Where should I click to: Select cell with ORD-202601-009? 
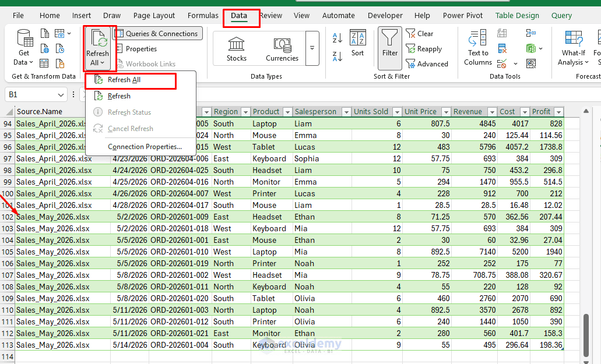tap(180, 217)
